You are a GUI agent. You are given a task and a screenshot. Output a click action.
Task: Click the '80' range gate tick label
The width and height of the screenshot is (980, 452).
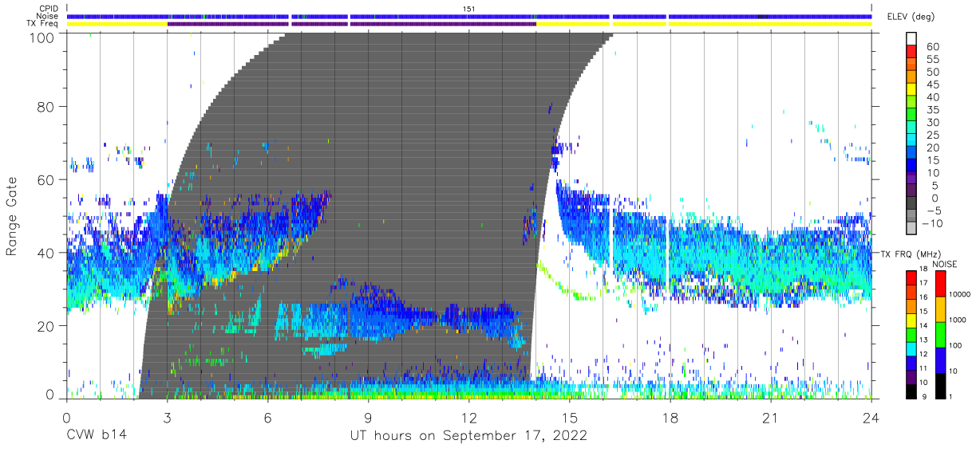point(46,107)
